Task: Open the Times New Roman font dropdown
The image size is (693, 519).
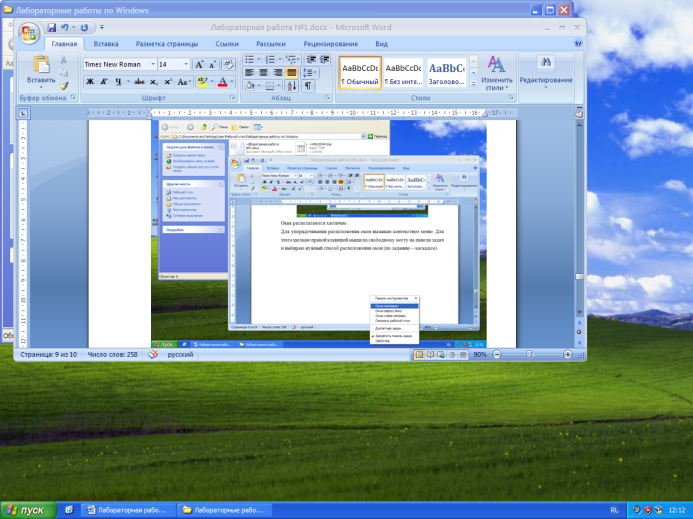Action: (153, 65)
